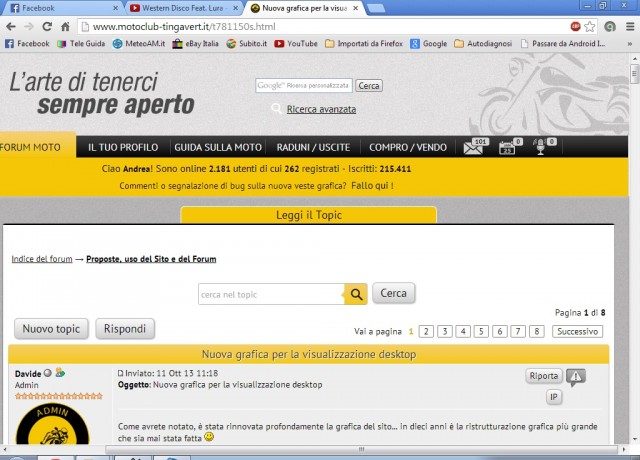Bookmark page with the star icon
The image size is (640, 460).
(x=591, y=26)
